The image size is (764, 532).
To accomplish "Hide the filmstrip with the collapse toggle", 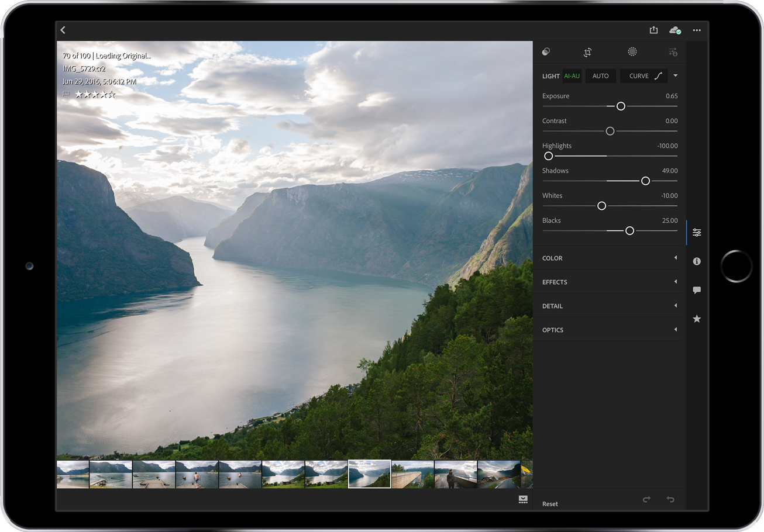I will (522, 499).
